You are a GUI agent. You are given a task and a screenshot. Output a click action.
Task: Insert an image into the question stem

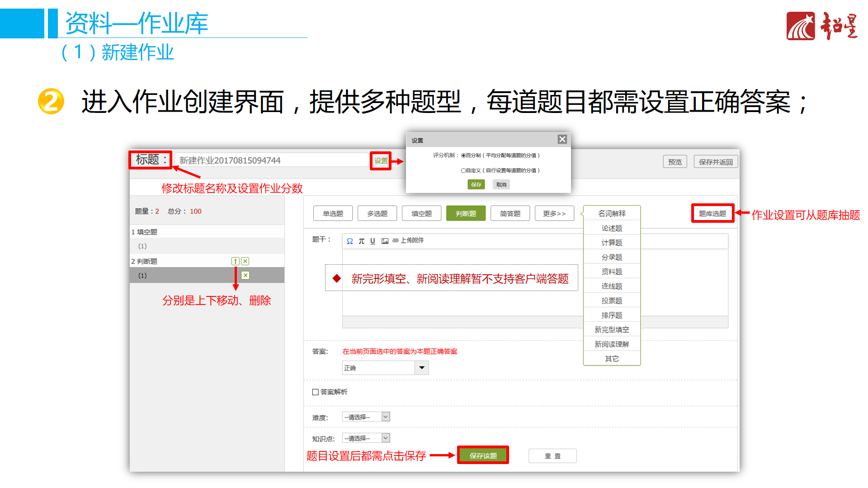click(x=385, y=241)
